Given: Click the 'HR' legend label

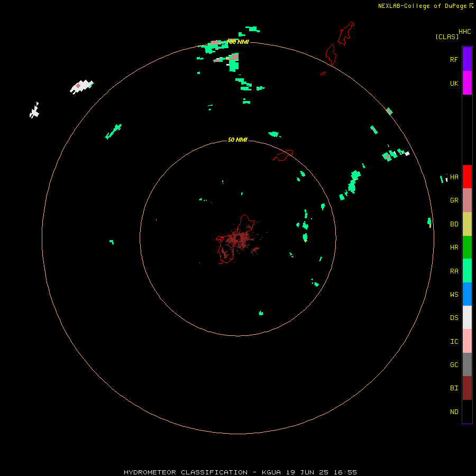Looking at the screenshot, I should 454,248.
